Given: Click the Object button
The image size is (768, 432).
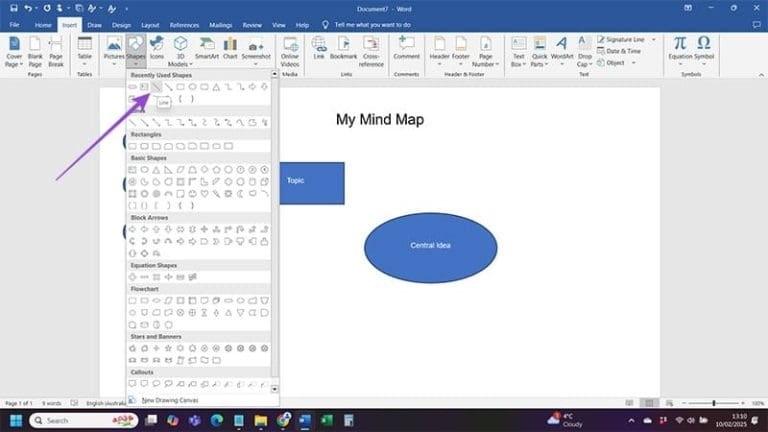Looking at the screenshot, I should pos(611,63).
